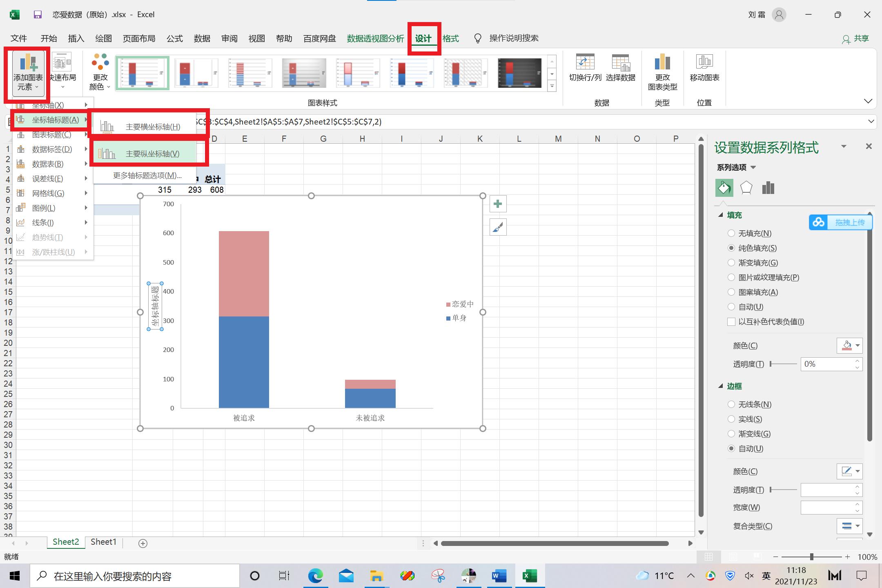The width and height of the screenshot is (882, 588).
Task: Open Word from the taskbar
Action: pos(499,576)
